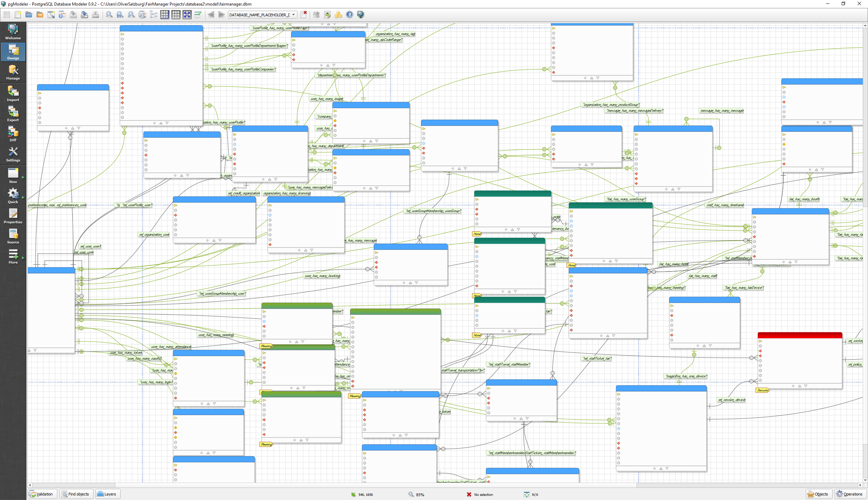Open the main menu hamburger icon
This screenshot has height=500, width=868.
click(x=6, y=15)
